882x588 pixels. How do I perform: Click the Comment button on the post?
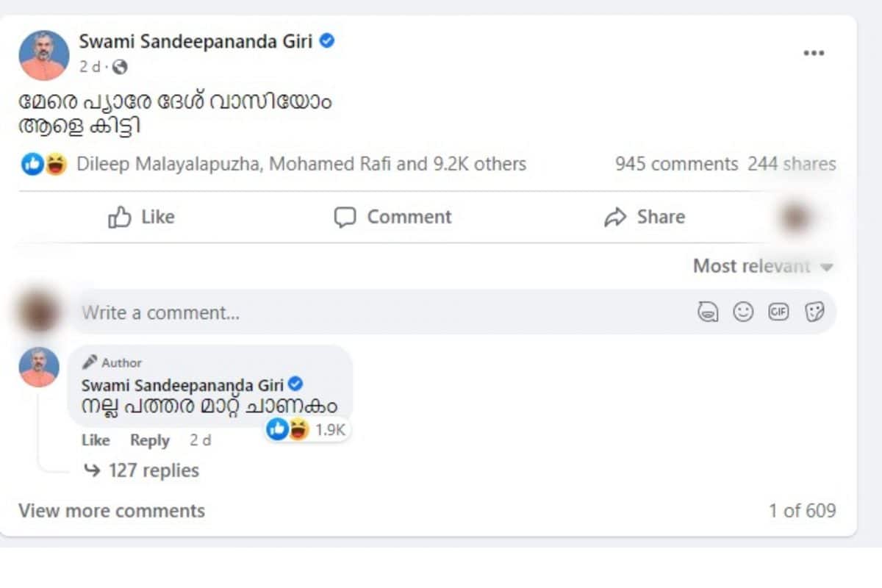point(392,217)
